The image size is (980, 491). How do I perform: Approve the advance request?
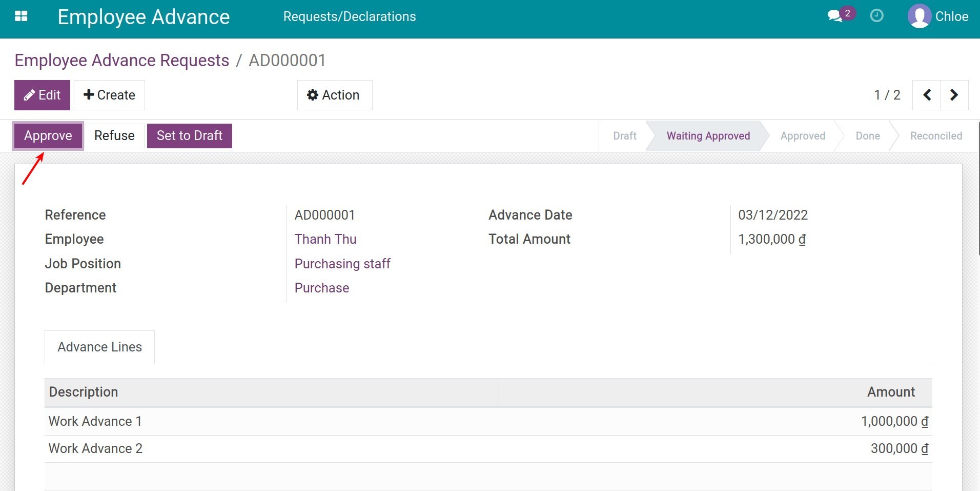(x=48, y=136)
